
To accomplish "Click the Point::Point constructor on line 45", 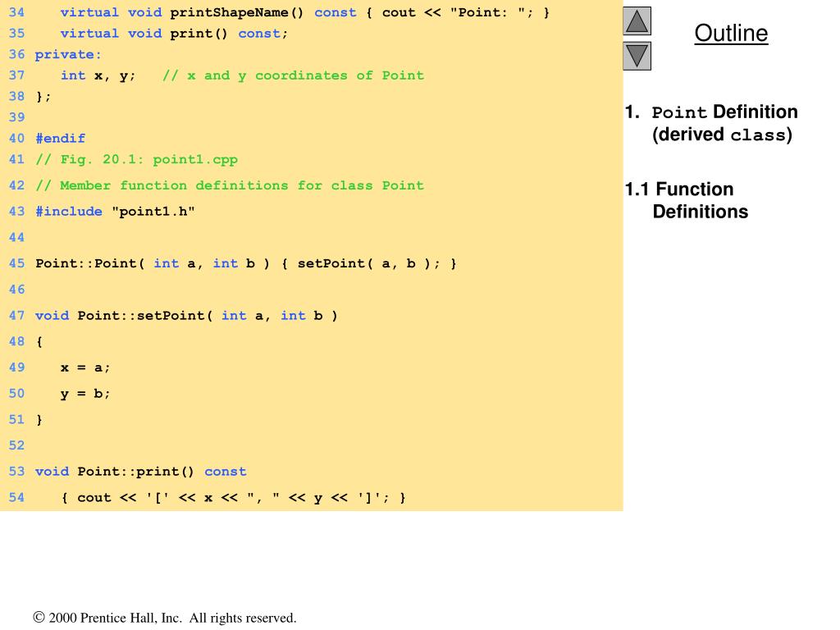I will click(246, 263).
